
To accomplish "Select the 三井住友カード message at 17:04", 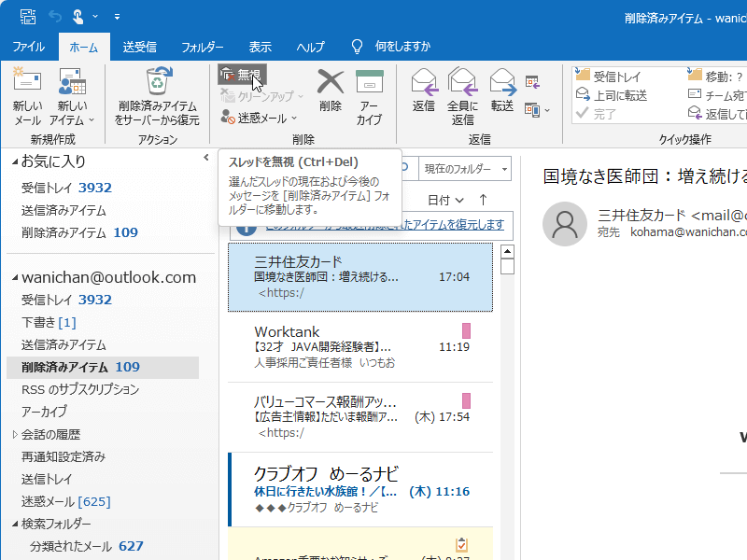I will coord(360,277).
